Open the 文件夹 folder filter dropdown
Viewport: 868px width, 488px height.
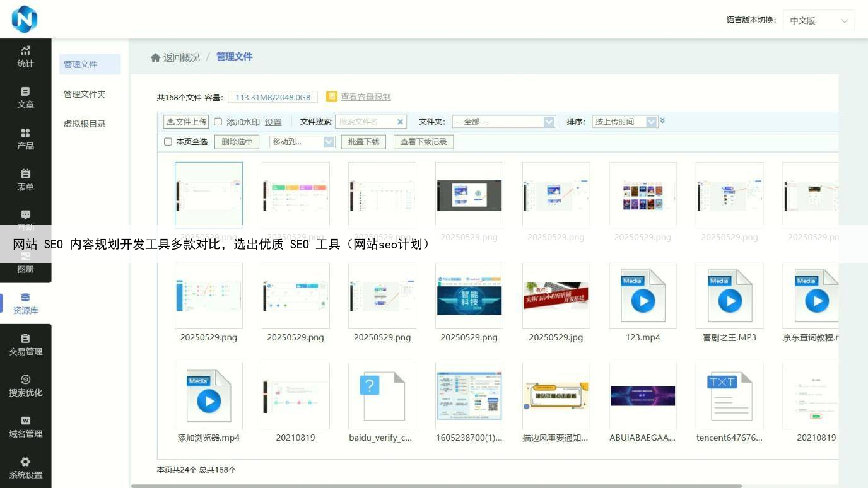point(503,122)
